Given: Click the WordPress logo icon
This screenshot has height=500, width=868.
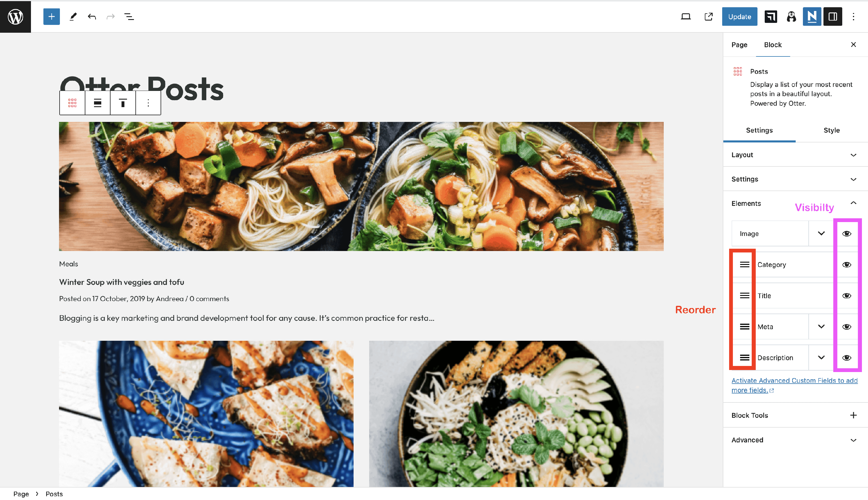Looking at the screenshot, I should click(15, 17).
